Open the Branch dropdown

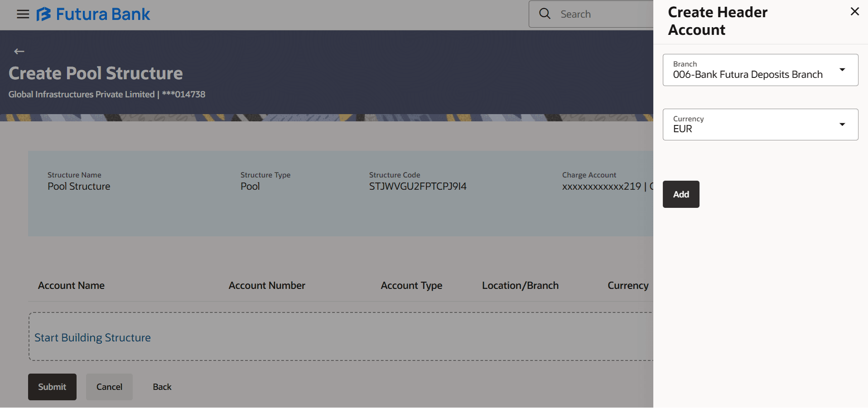pos(760,70)
